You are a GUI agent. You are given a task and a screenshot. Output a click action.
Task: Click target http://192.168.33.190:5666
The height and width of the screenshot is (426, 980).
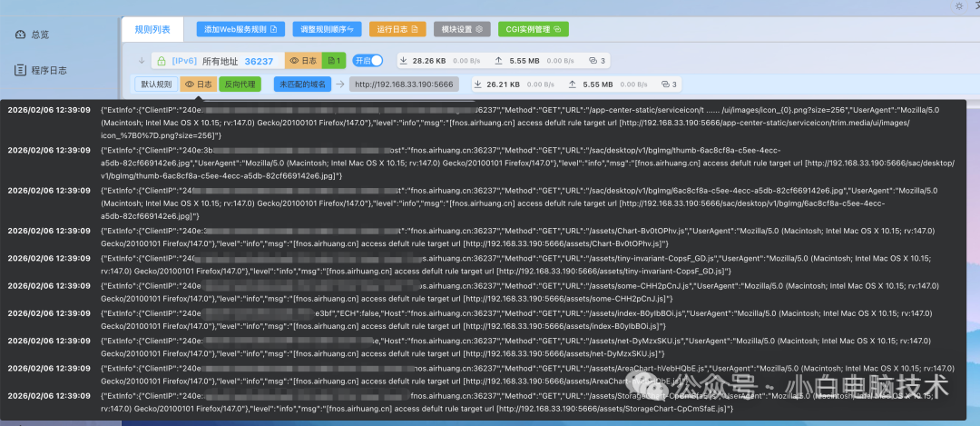pos(404,84)
